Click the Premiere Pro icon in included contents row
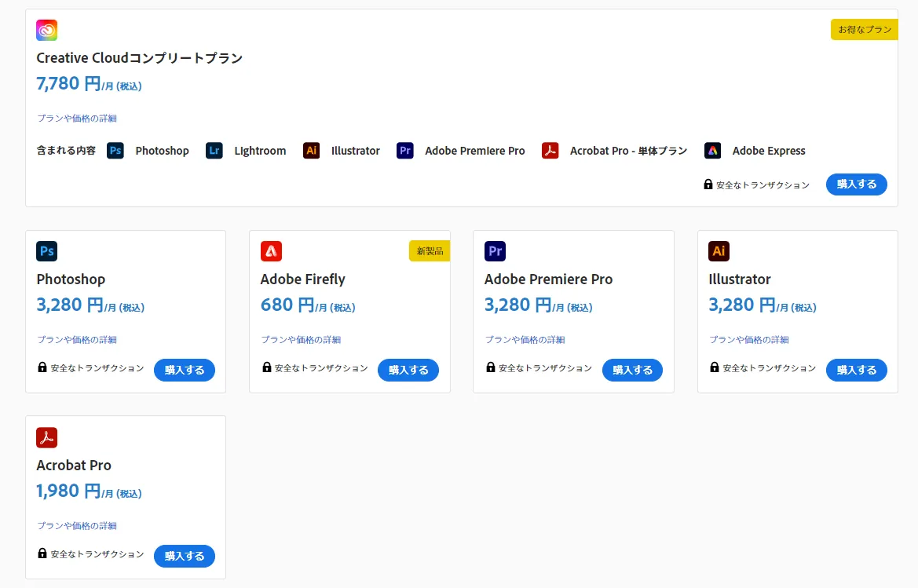The image size is (918, 588). click(405, 151)
